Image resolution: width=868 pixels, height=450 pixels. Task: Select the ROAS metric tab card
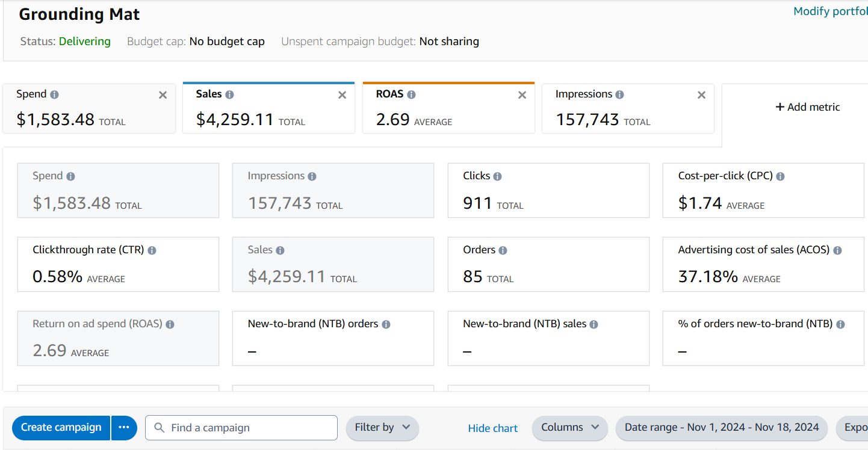click(x=448, y=108)
